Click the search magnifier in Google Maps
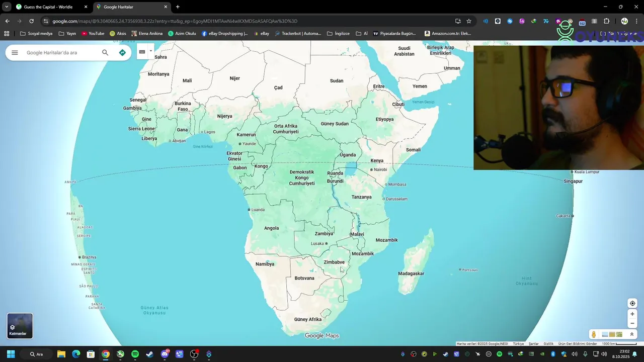 [105, 53]
